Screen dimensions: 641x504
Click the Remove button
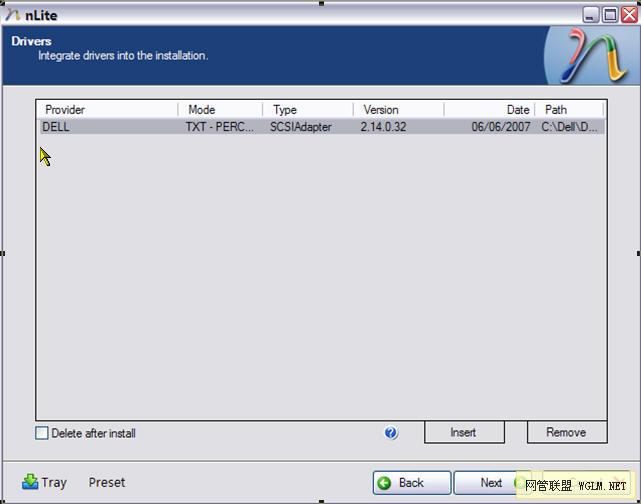click(567, 432)
